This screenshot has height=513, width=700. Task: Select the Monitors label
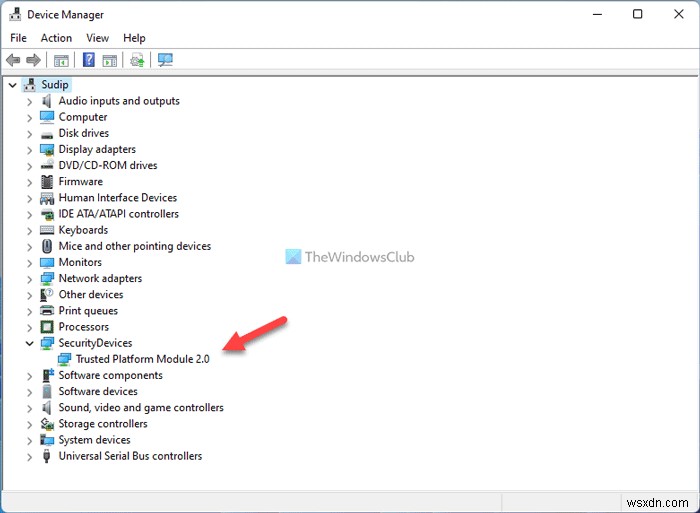point(80,262)
